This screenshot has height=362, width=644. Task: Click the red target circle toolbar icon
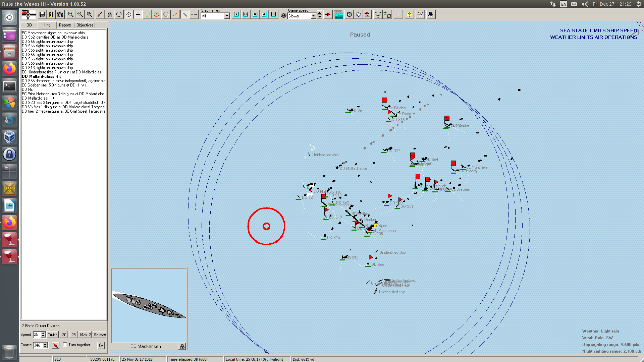coord(156,14)
